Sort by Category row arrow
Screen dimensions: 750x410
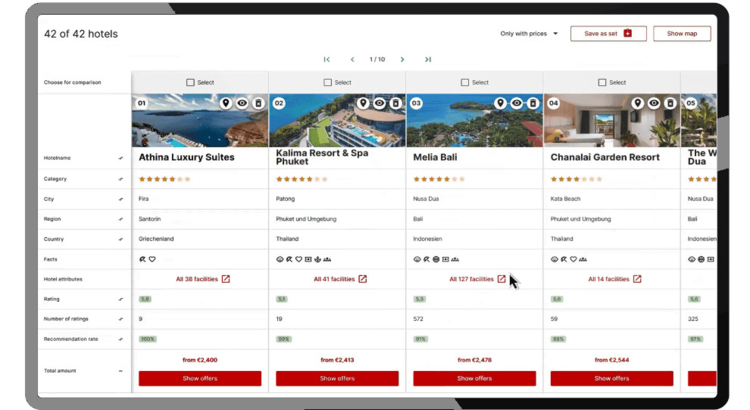tap(121, 179)
